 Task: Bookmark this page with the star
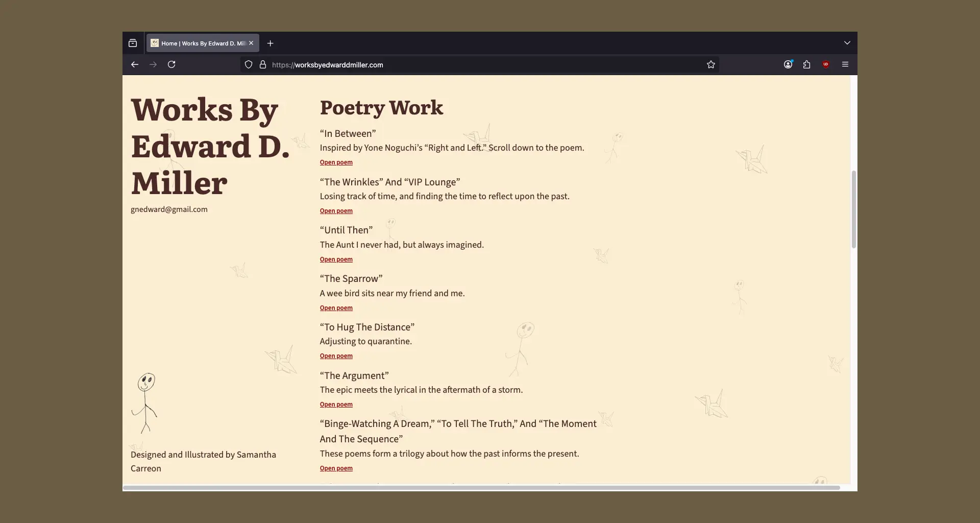711,64
